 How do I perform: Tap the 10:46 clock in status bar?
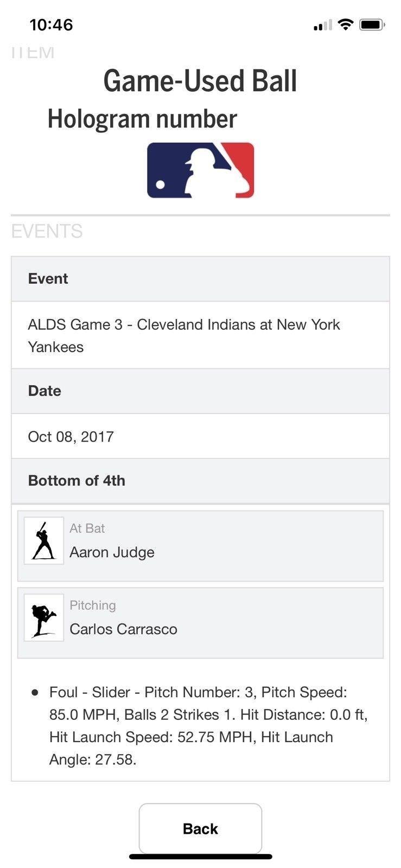coord(51,24)
